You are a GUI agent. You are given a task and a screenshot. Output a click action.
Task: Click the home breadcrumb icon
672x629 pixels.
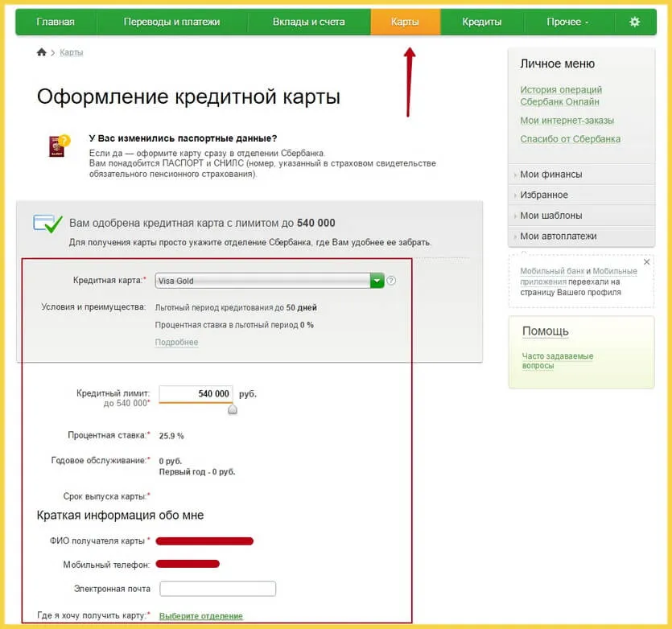(x=42, y=52)
